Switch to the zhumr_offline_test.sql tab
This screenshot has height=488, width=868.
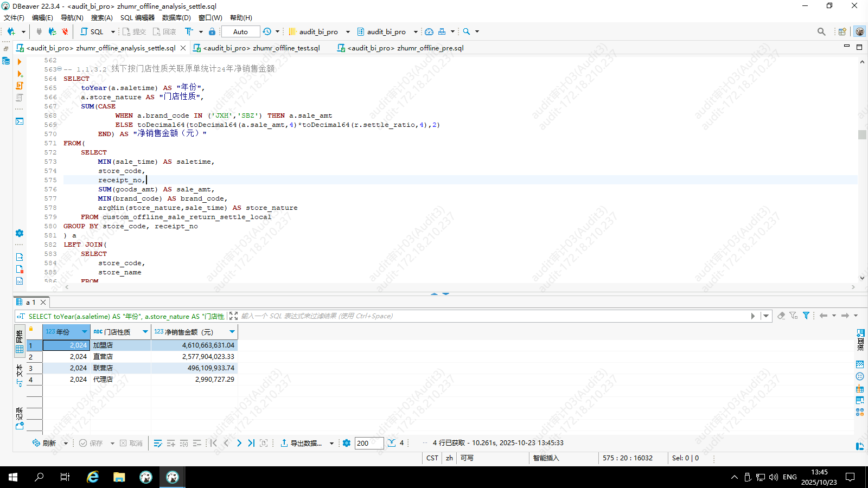coord(261,48)
